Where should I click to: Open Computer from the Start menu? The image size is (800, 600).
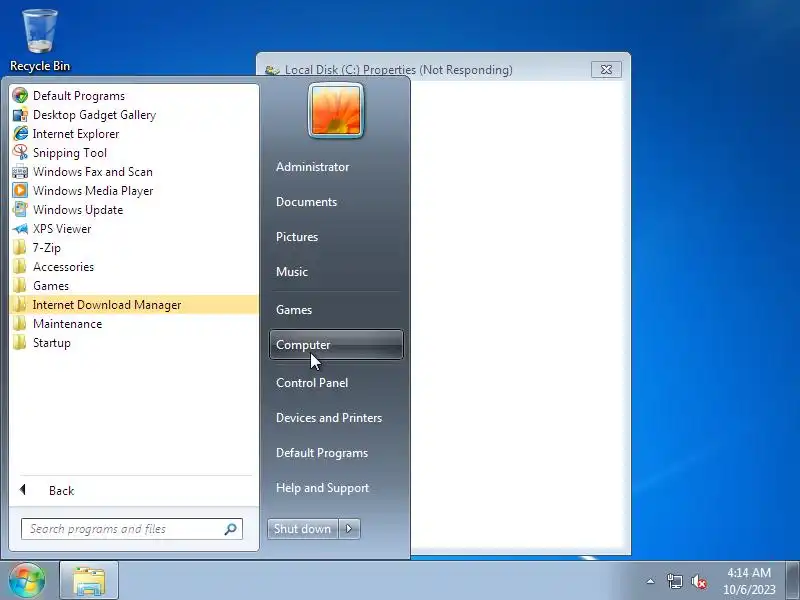(336, 345)
